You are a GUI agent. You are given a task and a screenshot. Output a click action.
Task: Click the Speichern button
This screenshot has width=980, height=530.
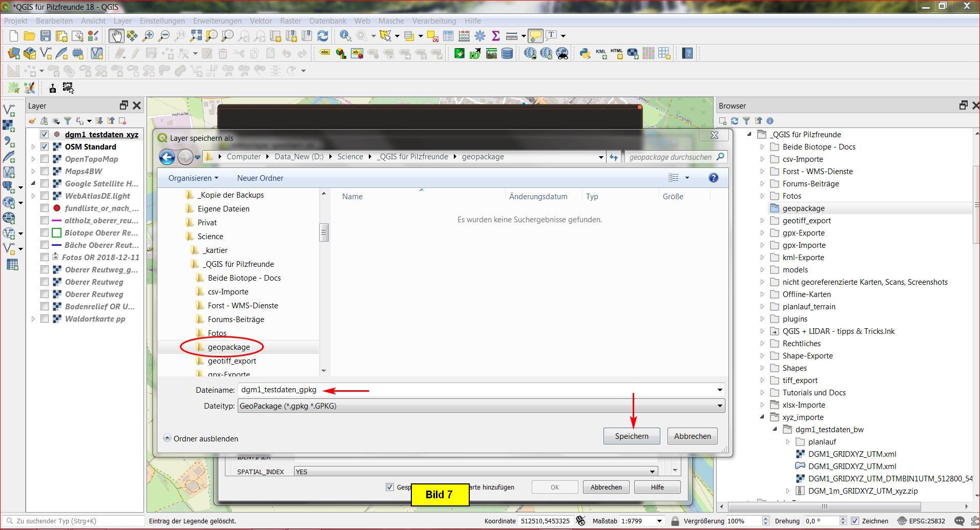click(631, 436)
